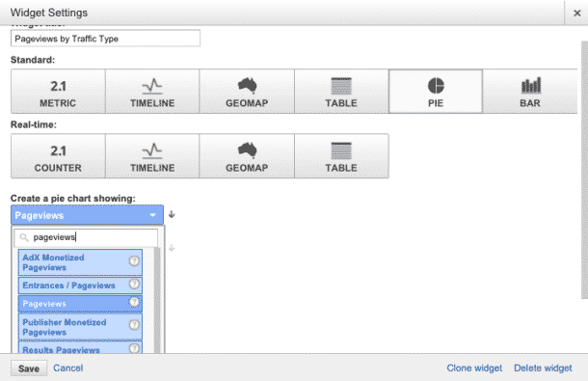This screenshot has width=588, height=381.
Task: Pick the real-time Geomap widget
Action: [x=247, y=156]
